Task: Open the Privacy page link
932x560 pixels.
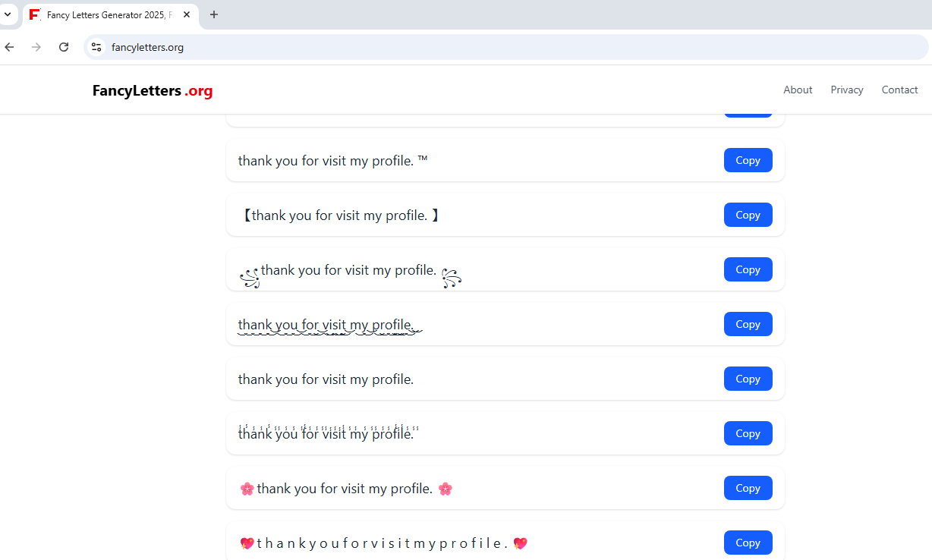Action: click(x=846, y=90)
